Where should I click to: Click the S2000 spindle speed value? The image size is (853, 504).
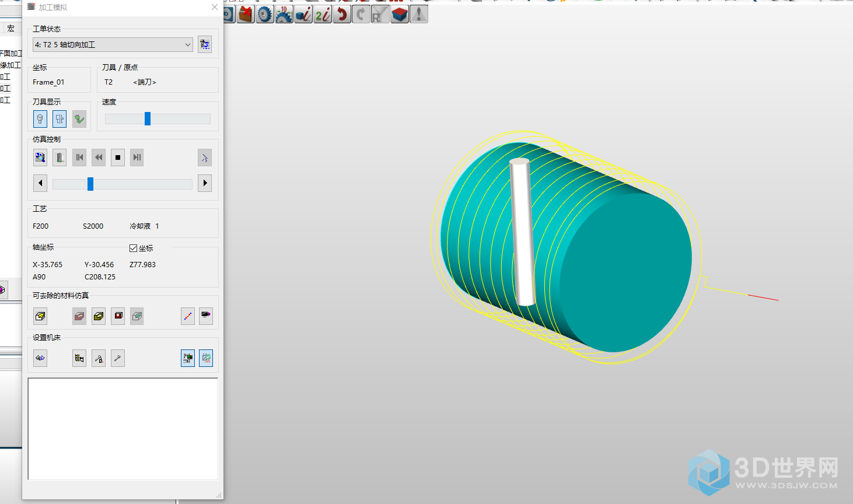(93, 226)
